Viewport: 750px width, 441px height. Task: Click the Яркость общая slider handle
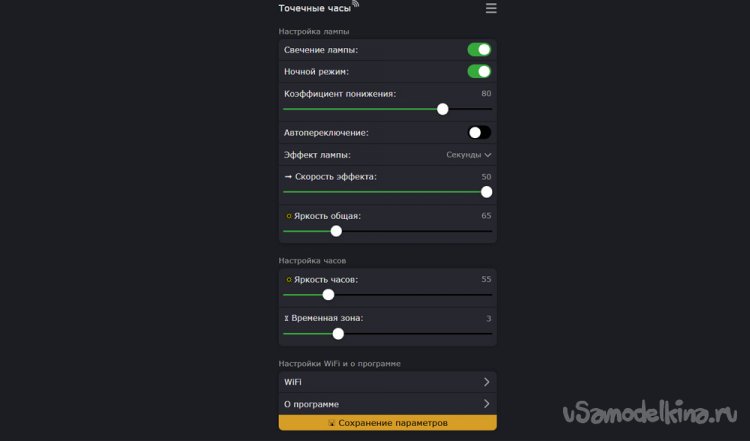click(336, 231)
